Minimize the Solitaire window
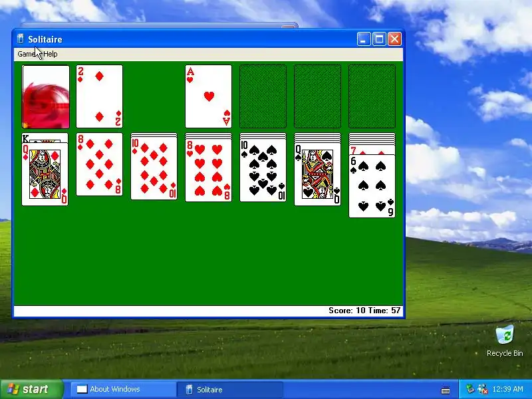532x399 pixels. pos(363,39)
